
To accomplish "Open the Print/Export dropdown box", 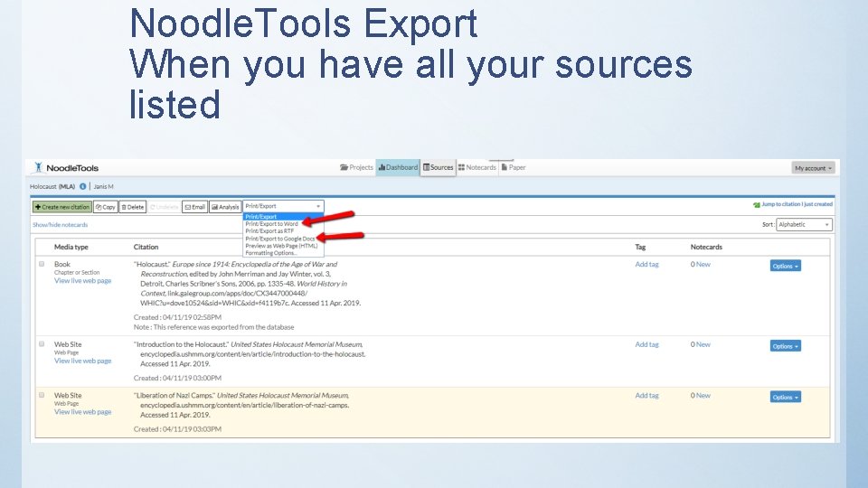I will [283, 206].
